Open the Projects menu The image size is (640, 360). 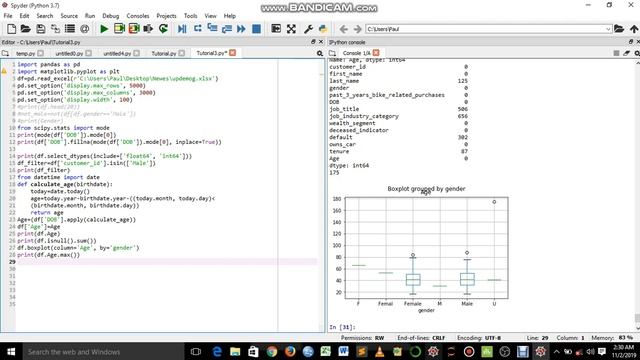167,16
